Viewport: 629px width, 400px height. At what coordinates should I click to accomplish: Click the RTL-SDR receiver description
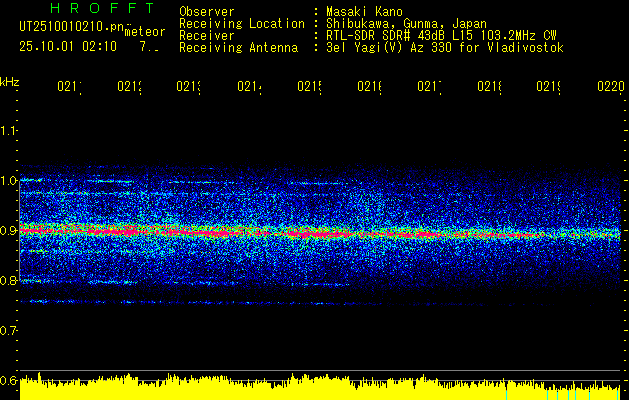441,36
